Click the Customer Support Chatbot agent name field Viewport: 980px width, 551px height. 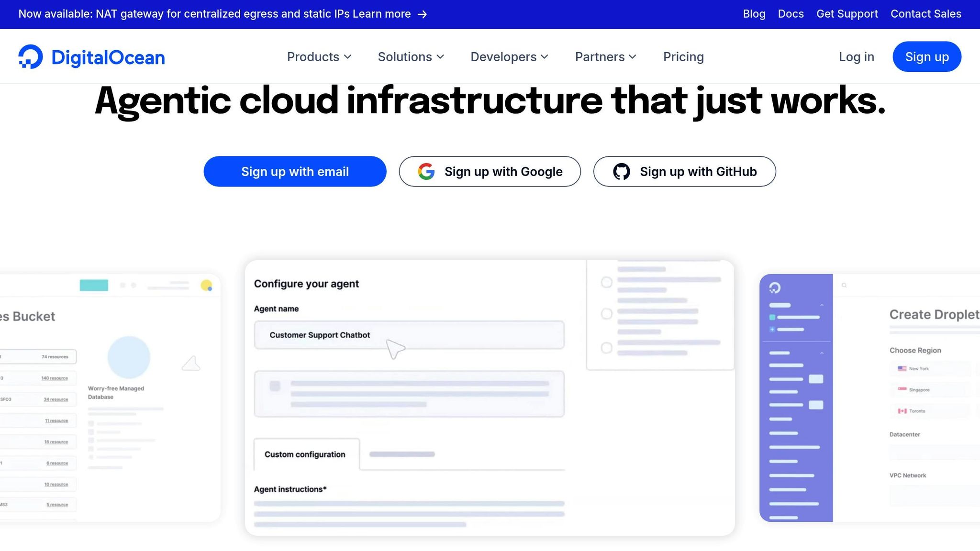click(409, 335)
